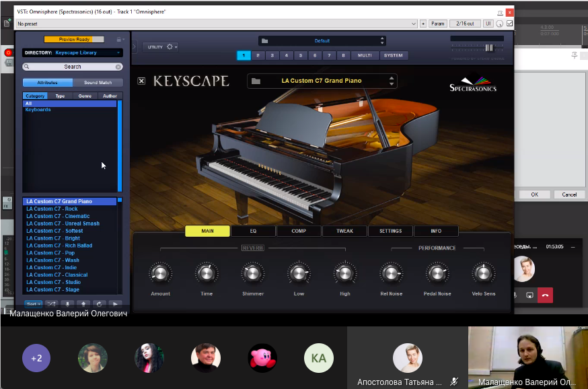Open the TWEAK tab
This screenshot has height=389, width=588.
344,231
